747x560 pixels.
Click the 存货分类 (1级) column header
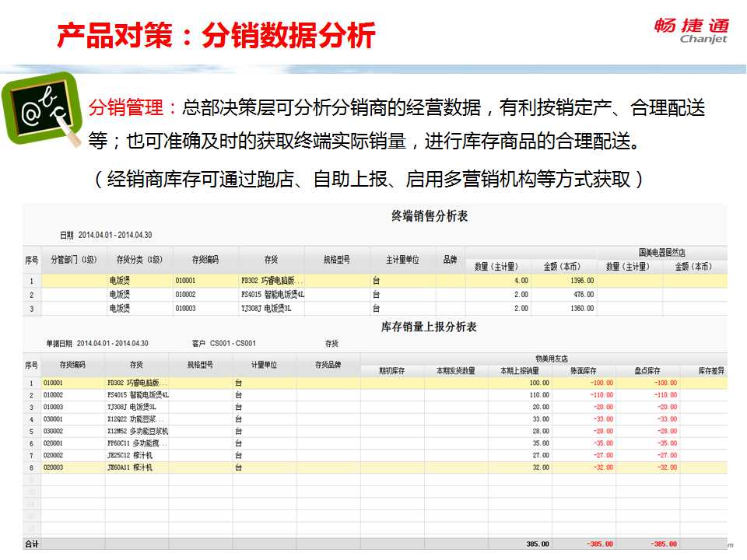(x=139, y=260)
